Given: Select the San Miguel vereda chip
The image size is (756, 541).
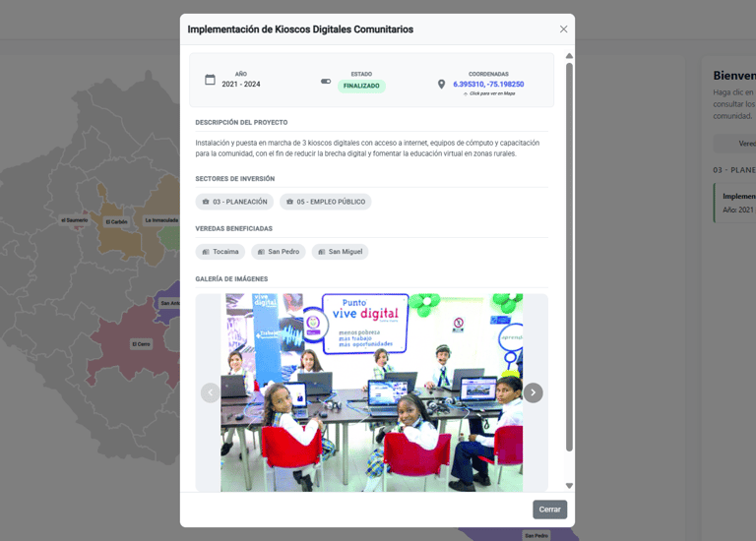Looking at the screenshot, I should coord(340,252).
